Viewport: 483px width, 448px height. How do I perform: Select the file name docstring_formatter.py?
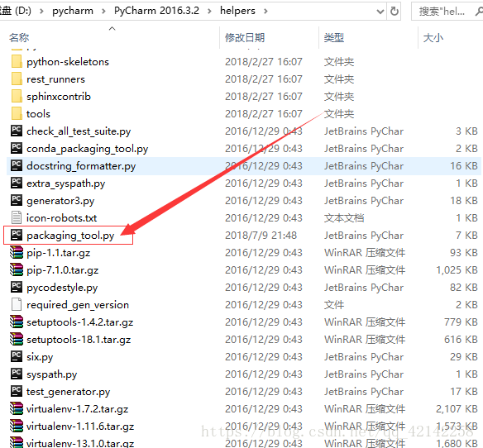(81, 166)
